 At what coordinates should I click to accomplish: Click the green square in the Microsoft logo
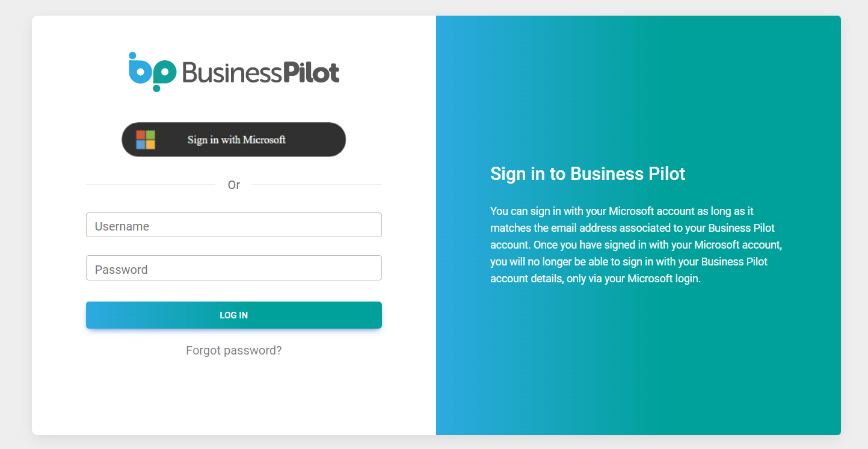150,135
